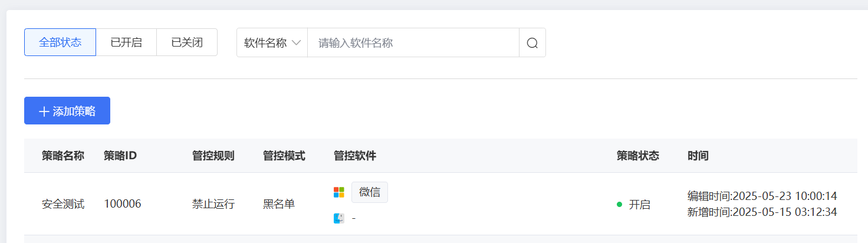The height and width of the screenshot is (243, 868).
Task: Click the 策略ID column header
Action: pos(120,156)
